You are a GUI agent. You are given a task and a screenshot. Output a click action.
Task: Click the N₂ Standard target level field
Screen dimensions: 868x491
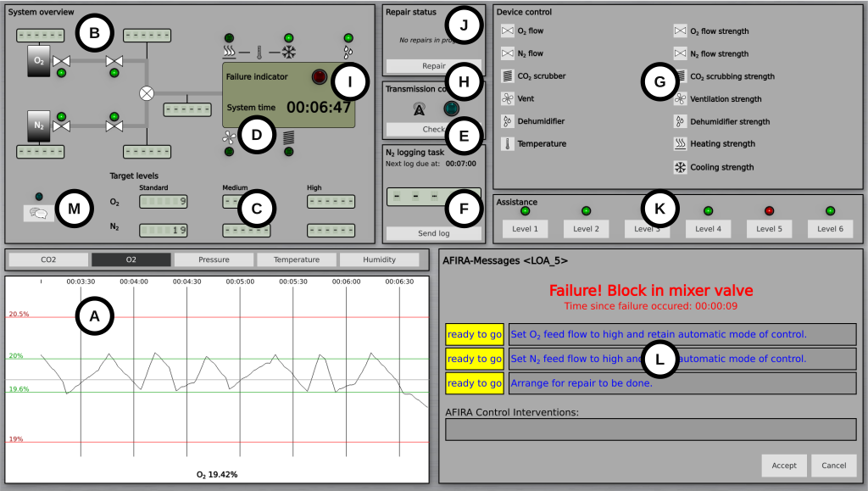[x=164, y=231]
